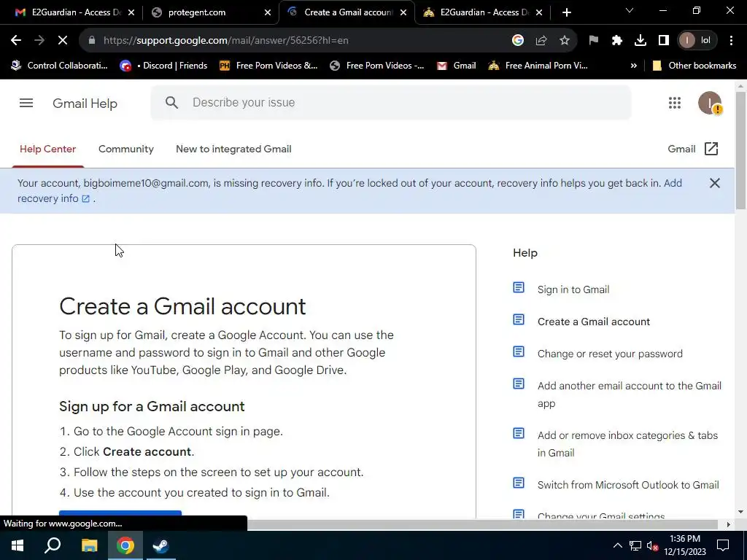The width and height of the screenshot is (747, 560).
Task: Open the Discord | Friends bookmark
Action: (163, 66)
